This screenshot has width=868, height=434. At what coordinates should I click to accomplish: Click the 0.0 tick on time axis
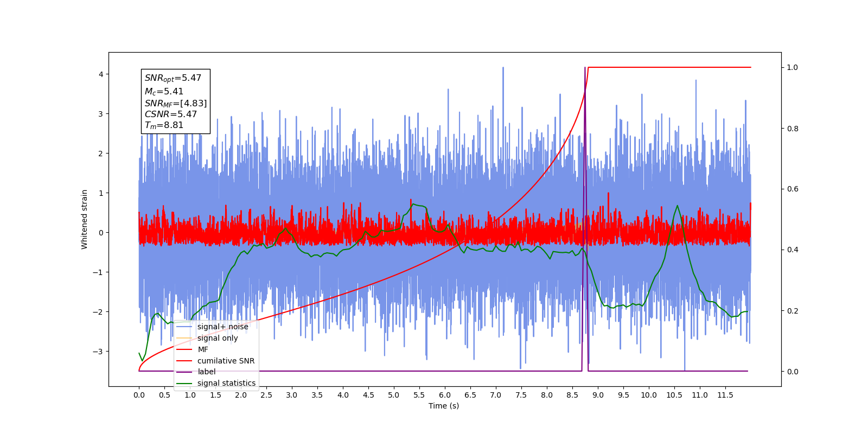pyautogui.click(x=139, y=395)
